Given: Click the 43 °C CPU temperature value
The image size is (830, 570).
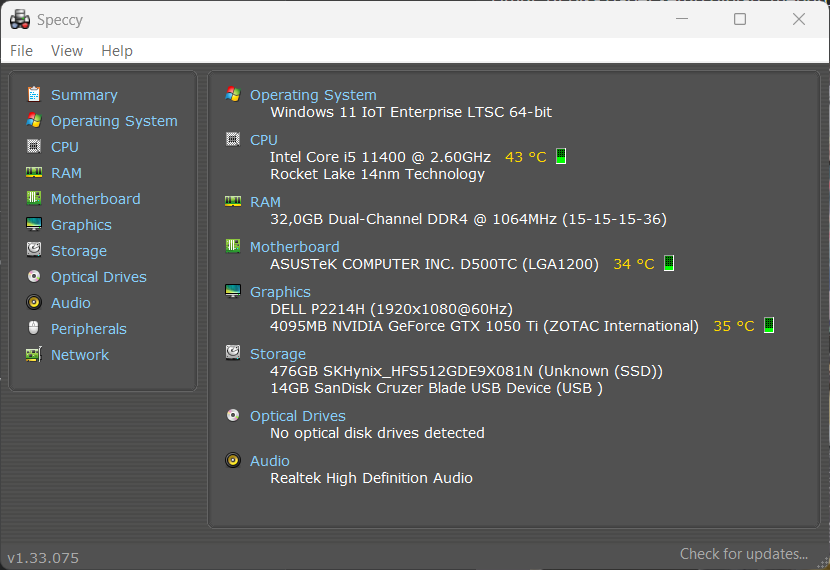Looking at the screenshot, I should pyautogui.click(x=526, y=157).
